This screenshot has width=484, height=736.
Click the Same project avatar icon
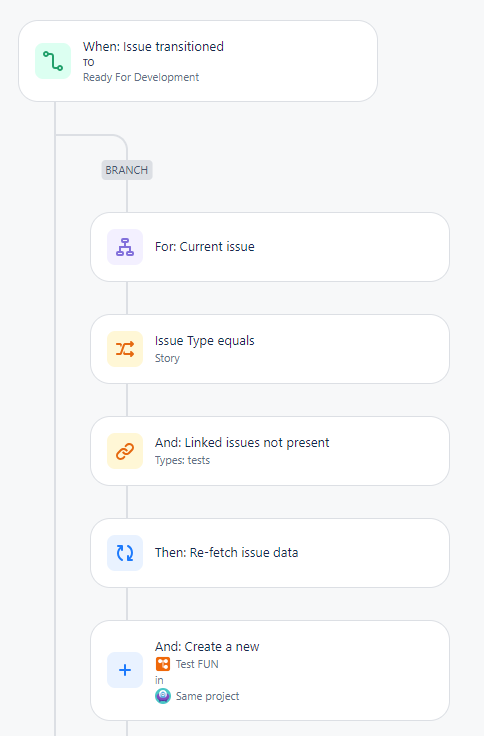[162, 696]
